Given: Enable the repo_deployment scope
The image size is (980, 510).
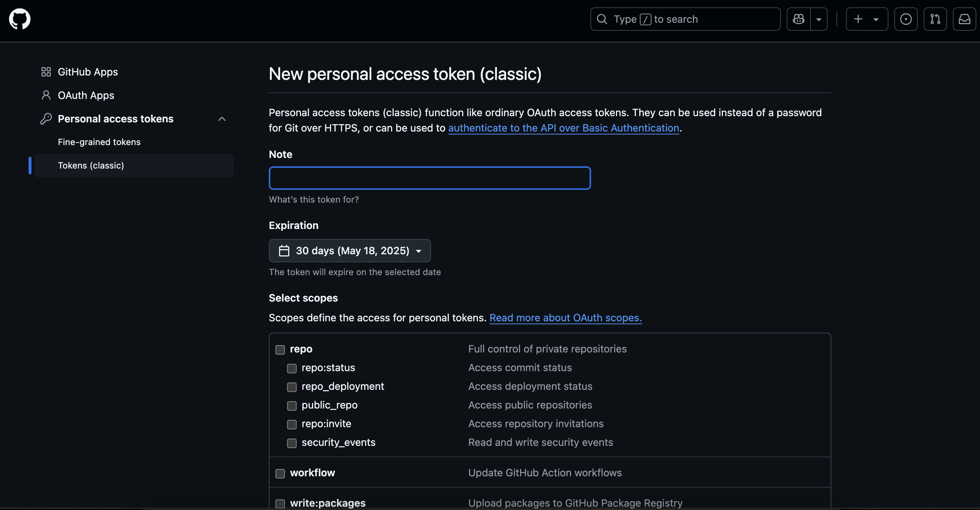Looking at the screenshot, I should [292, 387].
